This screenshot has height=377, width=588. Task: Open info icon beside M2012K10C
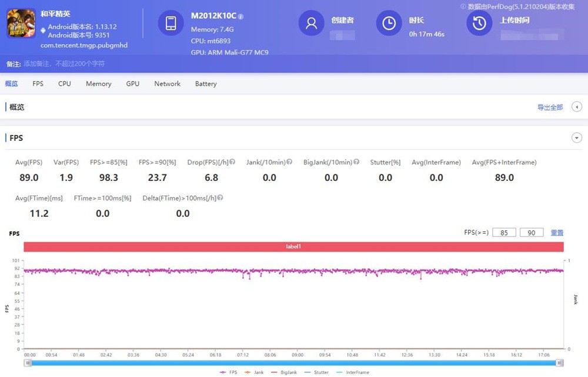pyautogui.click(x=240, y=16)
